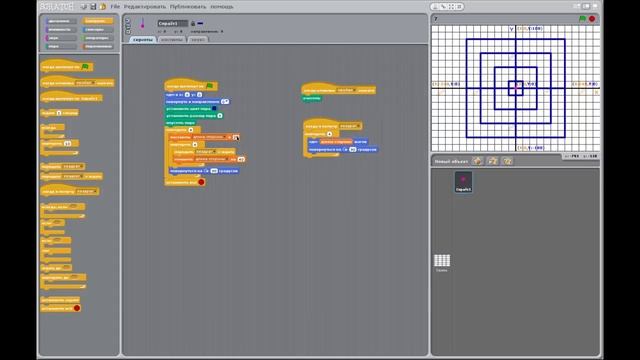
Task: Switch to small stage view mode
Action: pos(577,7)
